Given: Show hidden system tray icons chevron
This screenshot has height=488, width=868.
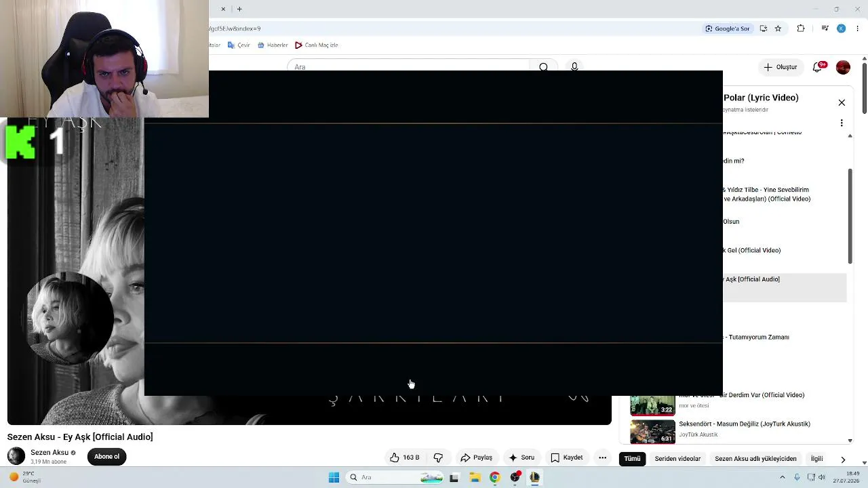Looking at the screenshot, I should point(782,477).
